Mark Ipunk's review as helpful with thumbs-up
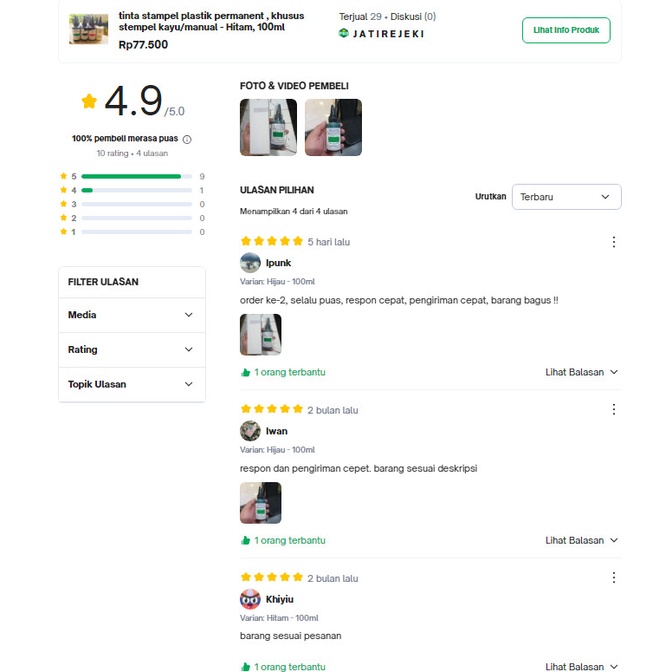The width and height of the screenshot is (672, 672). click(246, 372)
